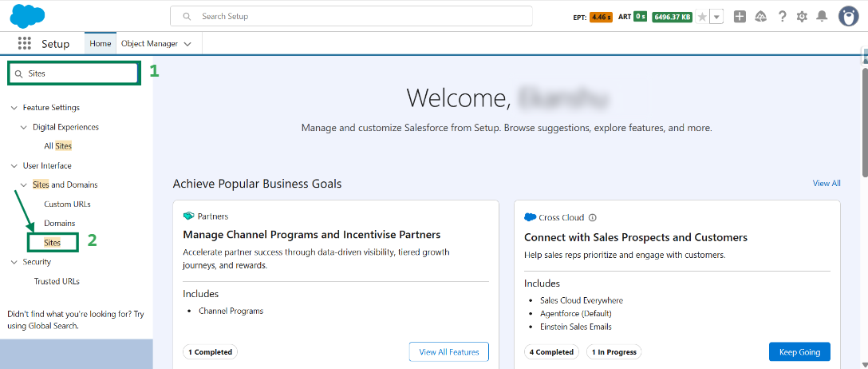Click the Search Setup box
The height and width of the screenshot is (369, 868).
(351, 16)
